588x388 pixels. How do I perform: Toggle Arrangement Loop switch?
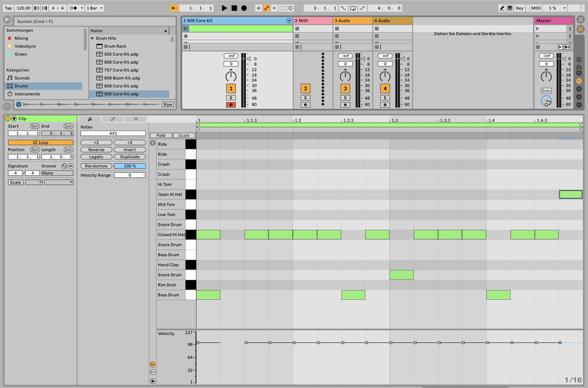pyautogui.click(x=353, y=8)
